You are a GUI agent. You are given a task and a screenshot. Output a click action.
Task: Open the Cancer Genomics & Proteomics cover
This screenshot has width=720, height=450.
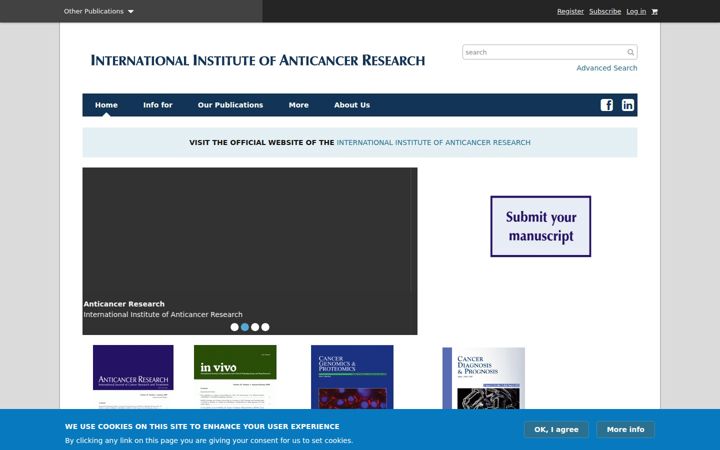click(352, 377)
